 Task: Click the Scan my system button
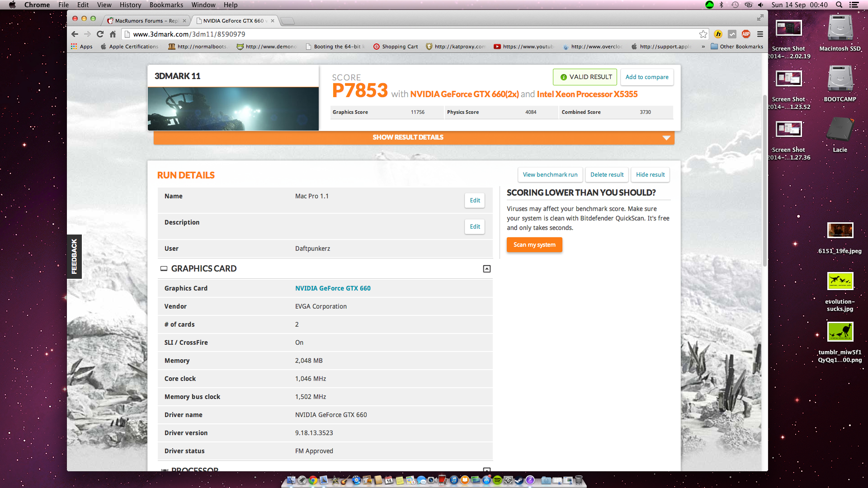pos(534,245)
